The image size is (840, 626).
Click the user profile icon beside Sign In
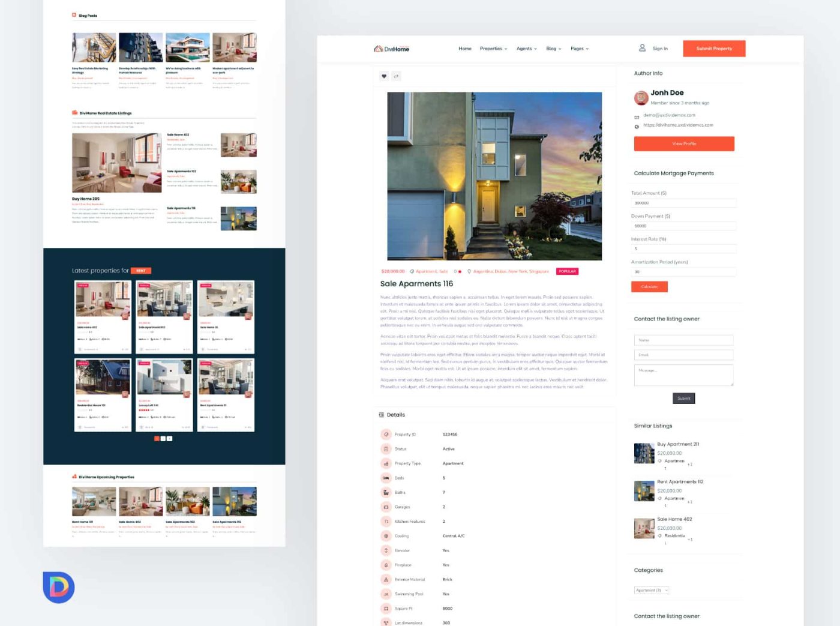tap(642, 48)
